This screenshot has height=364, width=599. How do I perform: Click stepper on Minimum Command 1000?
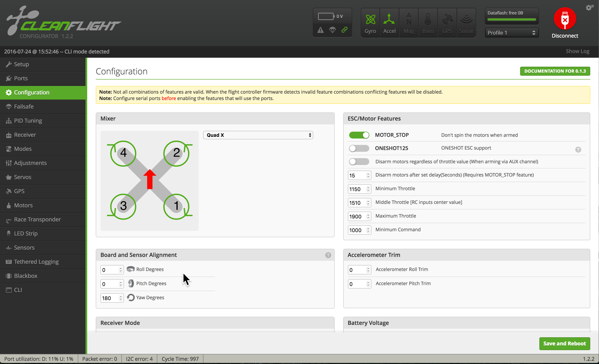tap(368, 230)
